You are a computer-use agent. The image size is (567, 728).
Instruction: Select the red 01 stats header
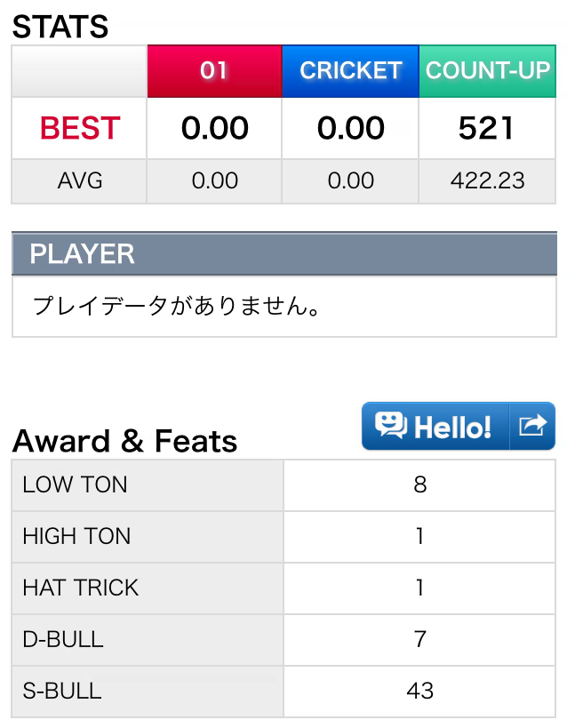click(214, 71)
